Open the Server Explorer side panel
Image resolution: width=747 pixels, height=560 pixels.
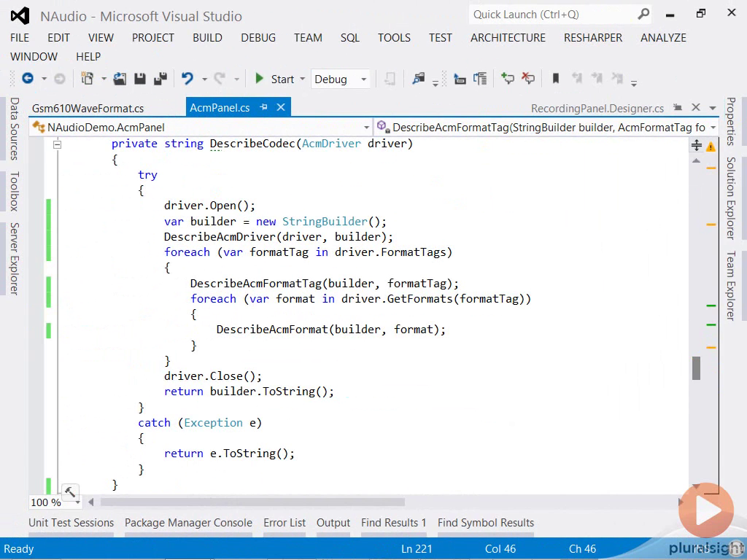(15, 259)
